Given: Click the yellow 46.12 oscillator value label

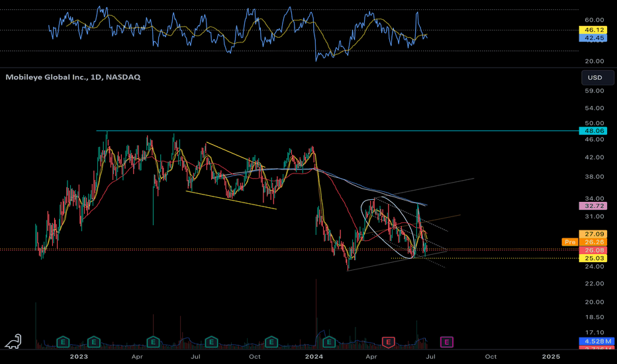Looking at the screenshot, I should pos(593,30).
